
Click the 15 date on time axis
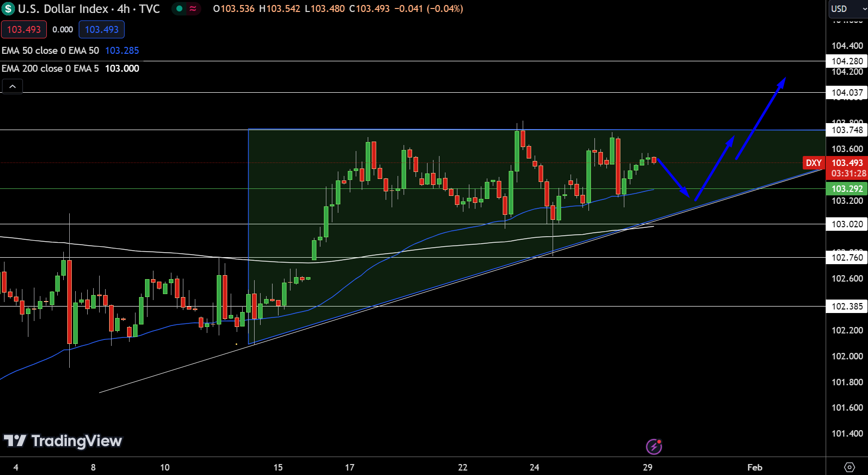(278, 467)
